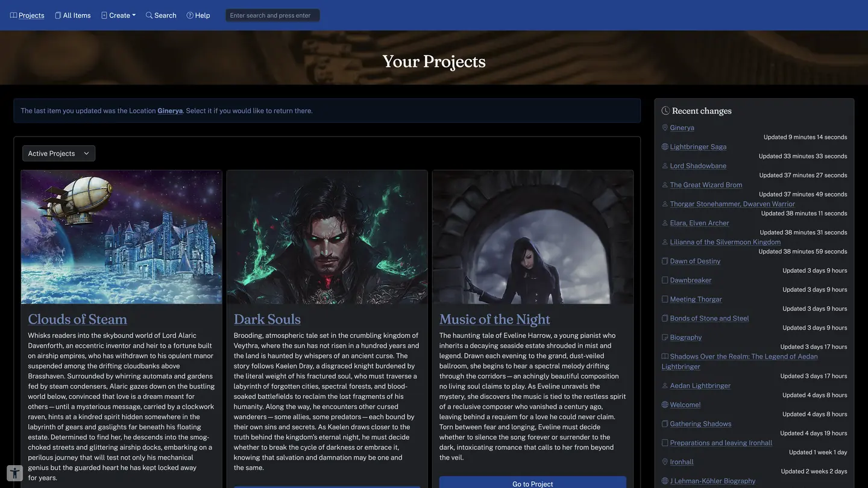Follow the Ginerya link in the notification banner
The image size is (868, 488).
pyautogui.click(x=169, y=110)
